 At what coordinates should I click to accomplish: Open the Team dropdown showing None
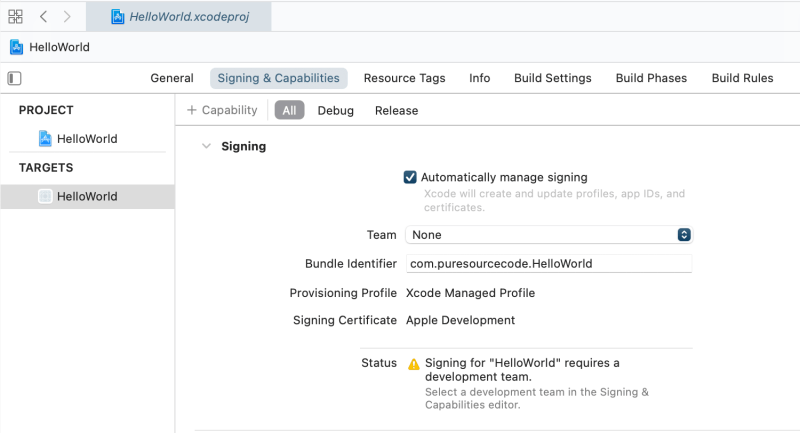click(549, 235)
